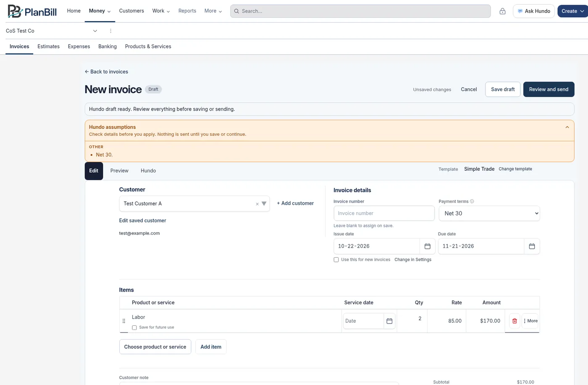This screenshot has height=385, width=588.
Task: Open the Banking tab
Action: [x=108, y=47]
